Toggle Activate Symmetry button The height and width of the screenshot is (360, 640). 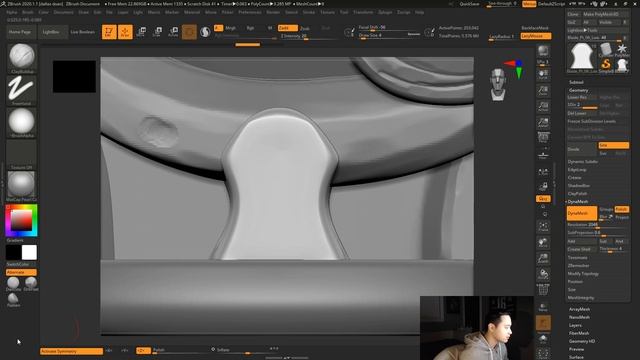[x=71, y=351]
